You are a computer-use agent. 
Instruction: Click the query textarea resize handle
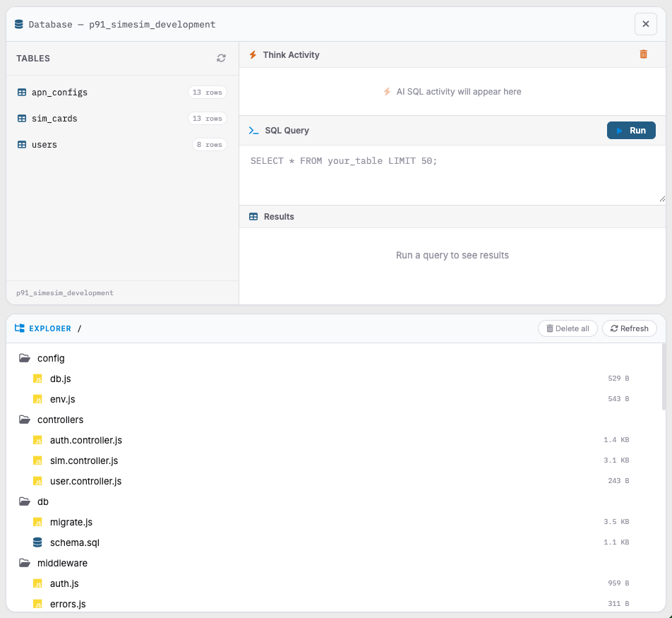click(661, 199)
